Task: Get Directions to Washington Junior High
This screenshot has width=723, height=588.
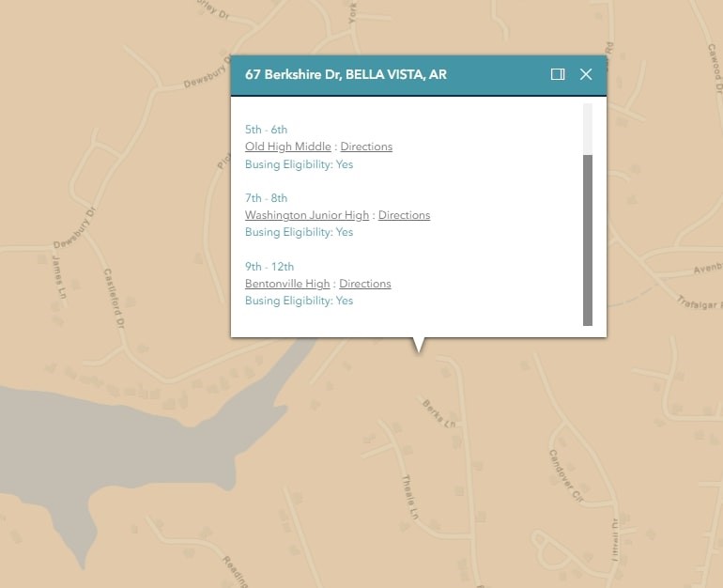Action: [404, 215]
